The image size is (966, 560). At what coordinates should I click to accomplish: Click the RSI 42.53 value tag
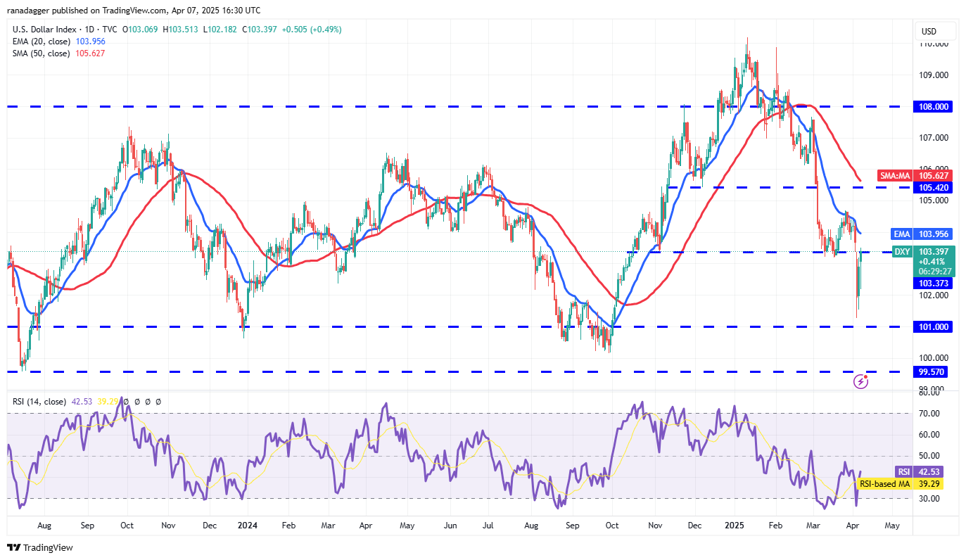click(x=924, y=471)
